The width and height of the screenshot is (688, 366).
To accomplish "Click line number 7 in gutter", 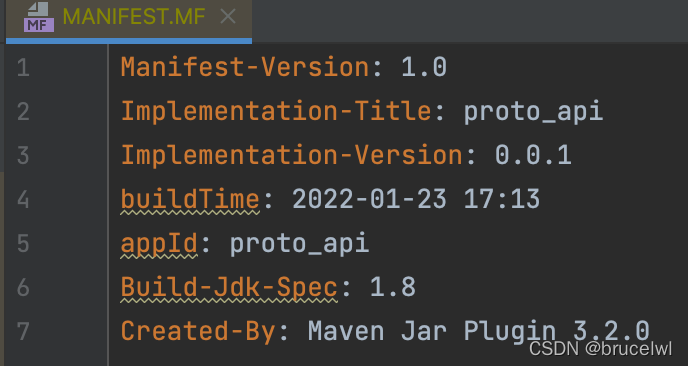I will click(x=23, y=331).
